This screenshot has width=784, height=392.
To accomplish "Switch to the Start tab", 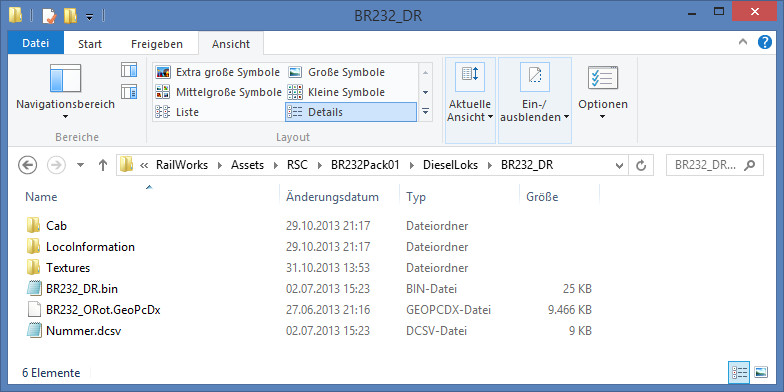I will [90, 44].
